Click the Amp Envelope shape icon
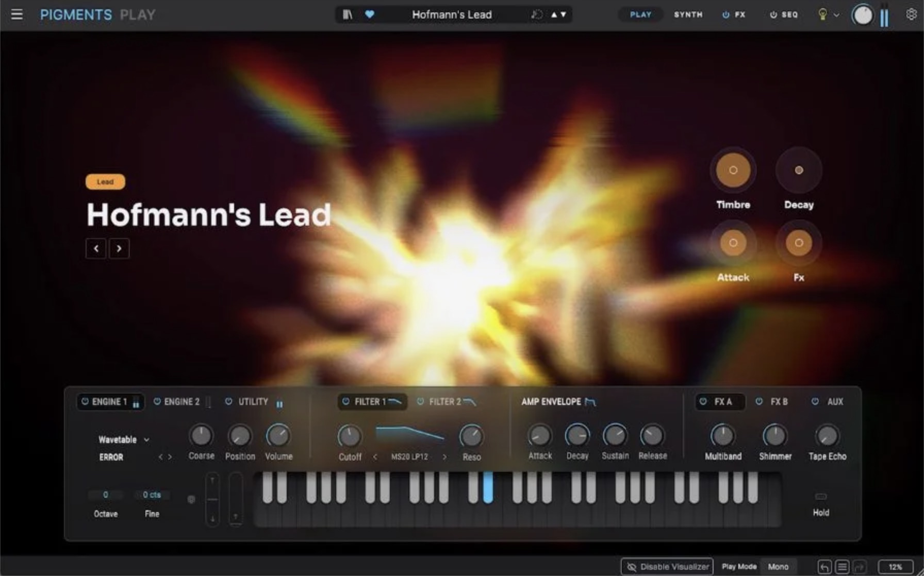The height and width of the screenshot is (576, 924). [x=590, y=401]
